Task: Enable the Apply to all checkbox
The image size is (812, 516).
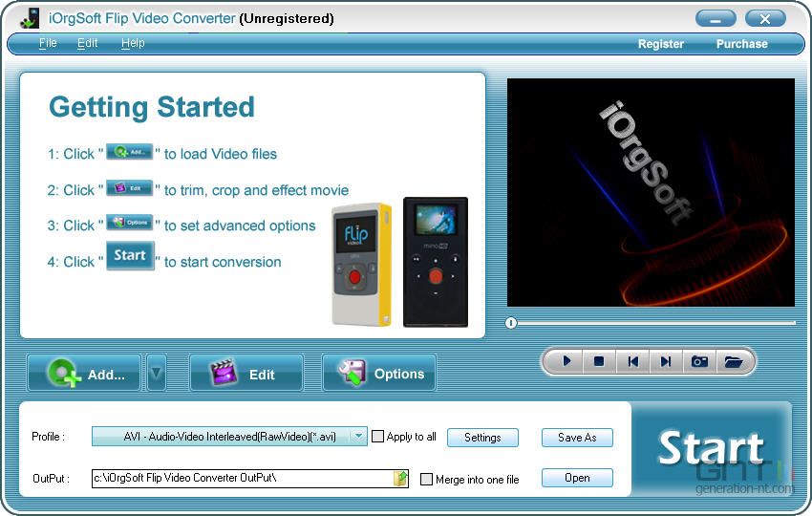Action: click(378, 437)
